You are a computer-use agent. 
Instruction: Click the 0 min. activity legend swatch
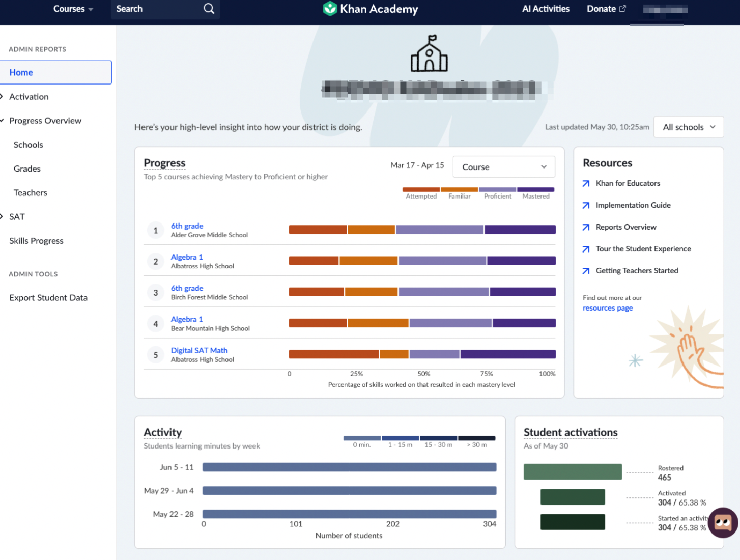click(x=362, y=438)
